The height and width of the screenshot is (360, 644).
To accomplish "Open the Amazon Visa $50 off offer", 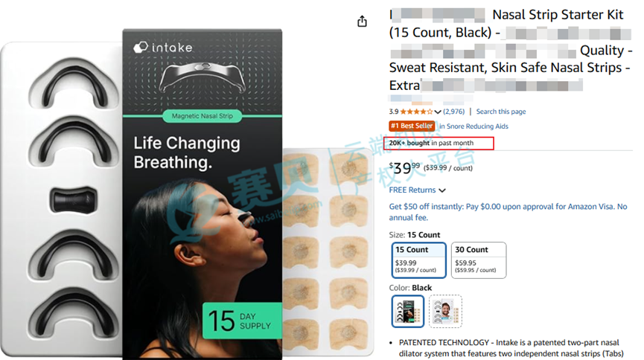I will coord(508,212).
